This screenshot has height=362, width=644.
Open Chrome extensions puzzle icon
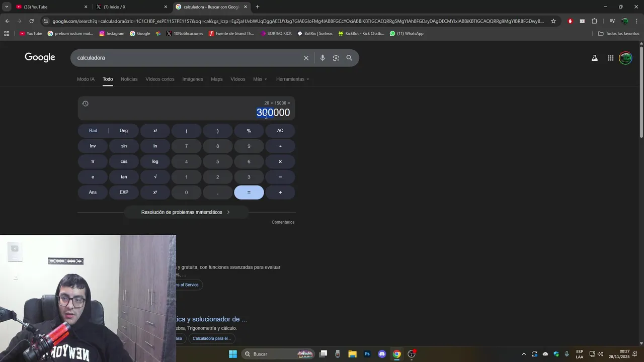(594, 21)
